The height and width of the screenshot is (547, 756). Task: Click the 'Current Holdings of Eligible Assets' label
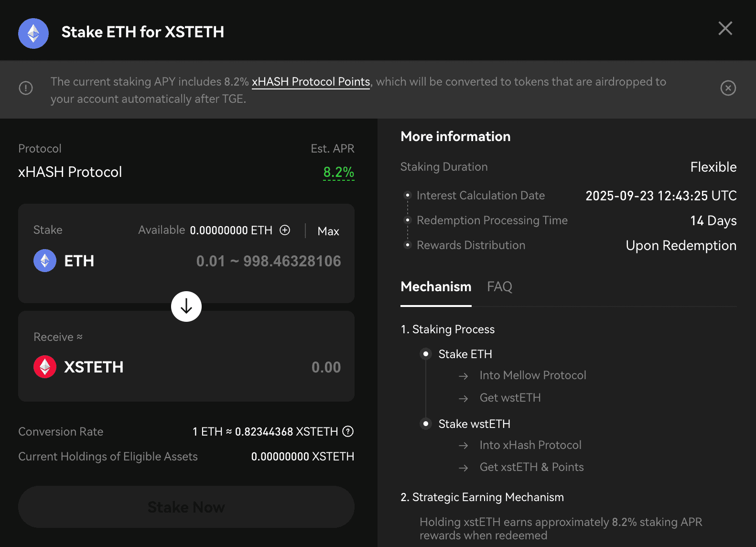click(x=108, y=457)
